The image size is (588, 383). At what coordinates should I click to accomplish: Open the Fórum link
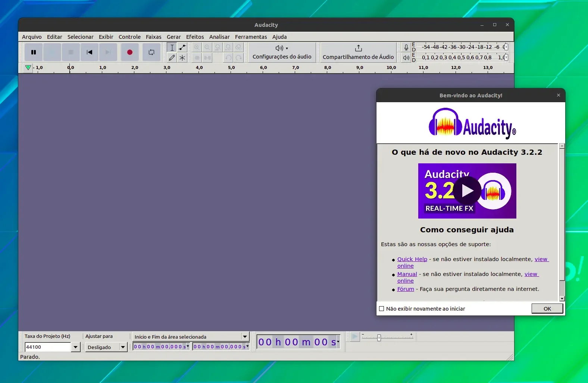(x=406, y=289)
